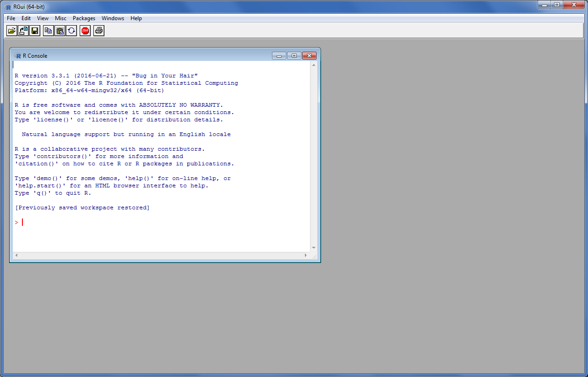Click the 'Platform: x86_64-w64-mingw32' line
The width and height of the screenshot is (588, 377).
[x=89, y=90]
